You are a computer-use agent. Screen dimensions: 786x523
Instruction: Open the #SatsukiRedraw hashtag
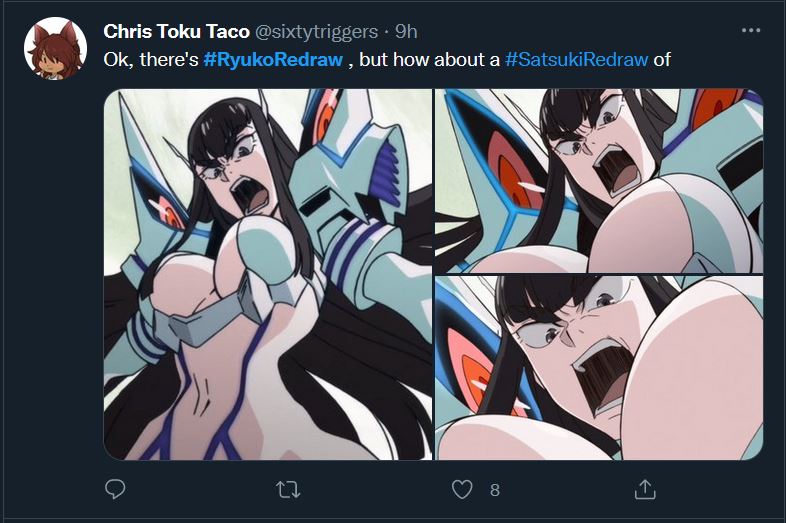(x=577, y=59)
